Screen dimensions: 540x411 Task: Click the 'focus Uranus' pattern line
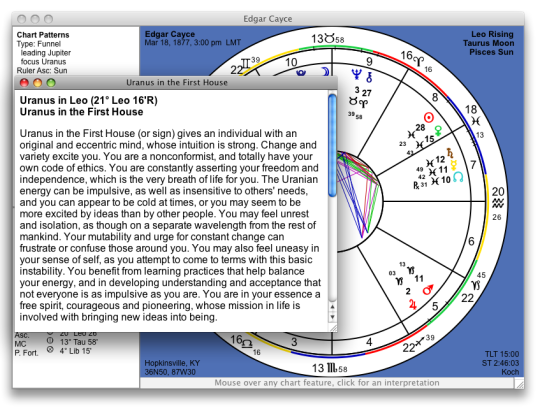(x=43, y=62)
